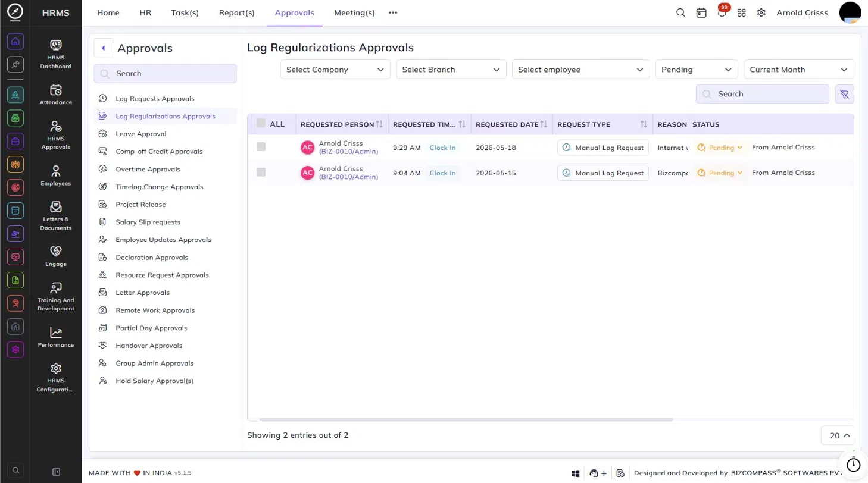Click the Approvals panel search field

coord(165,74)
